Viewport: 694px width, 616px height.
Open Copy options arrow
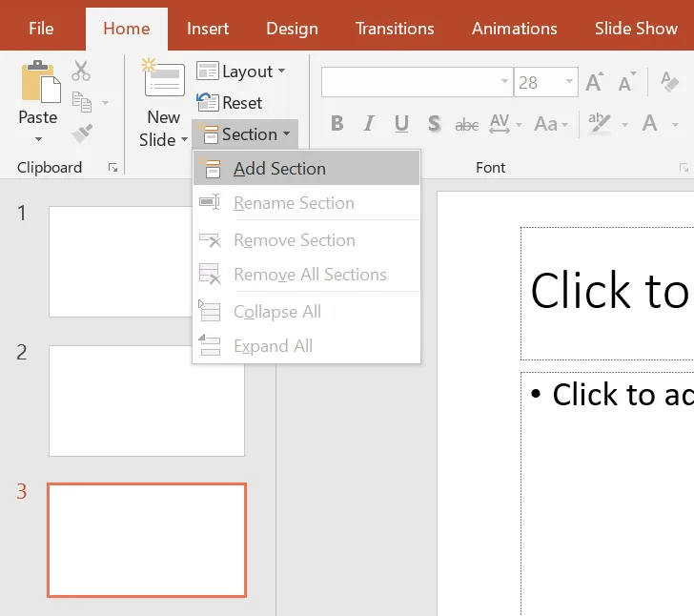[x=105, y=103]
